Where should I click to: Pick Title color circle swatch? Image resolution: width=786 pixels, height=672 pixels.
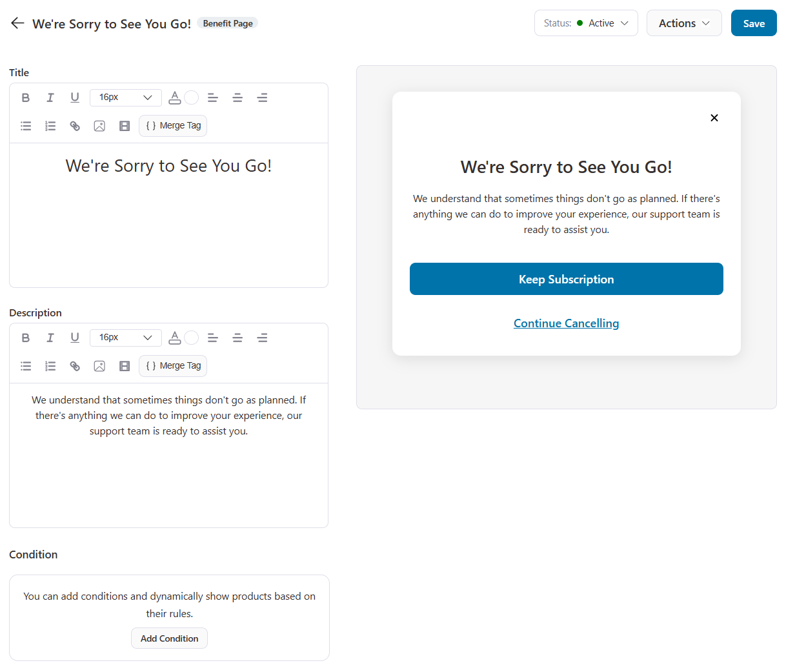point(192,97)
